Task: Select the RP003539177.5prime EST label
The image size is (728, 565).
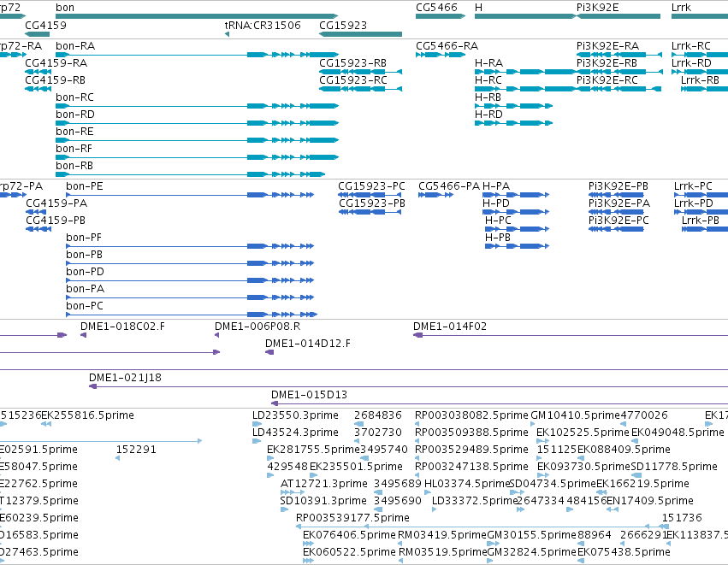Action: [352, 518]
